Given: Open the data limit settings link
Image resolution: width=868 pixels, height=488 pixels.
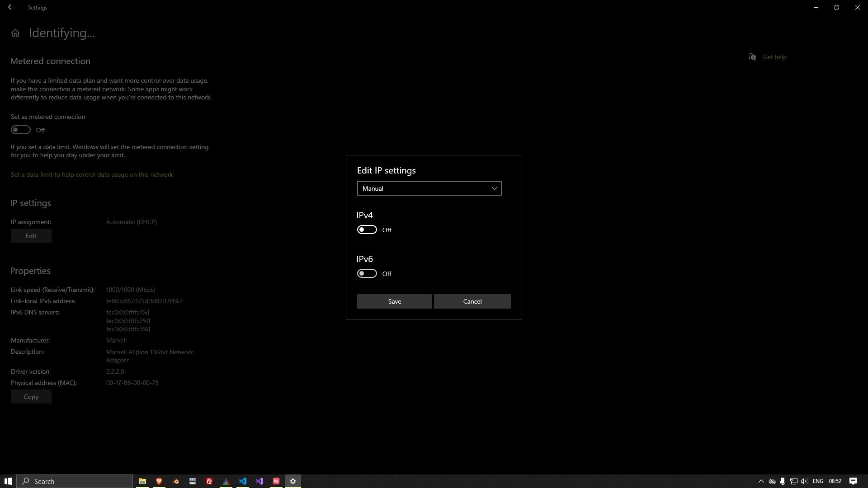Looking at the screenshot, I should click(92, 174).
